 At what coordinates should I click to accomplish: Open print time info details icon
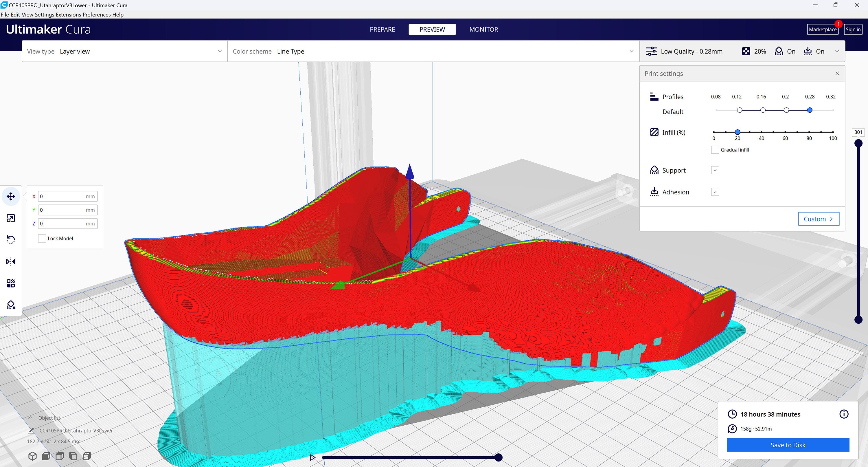point(844,414)
